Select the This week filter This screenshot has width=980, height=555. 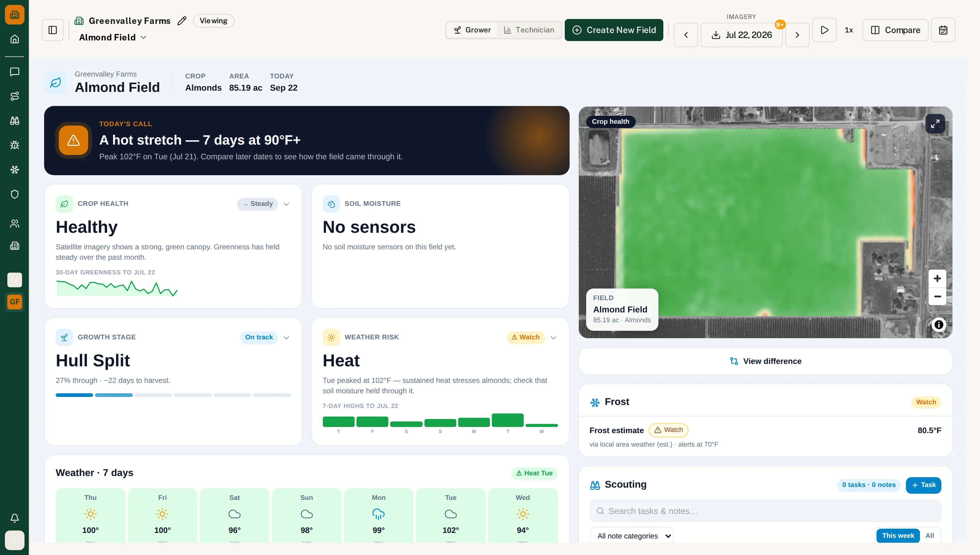click(898, 536)
